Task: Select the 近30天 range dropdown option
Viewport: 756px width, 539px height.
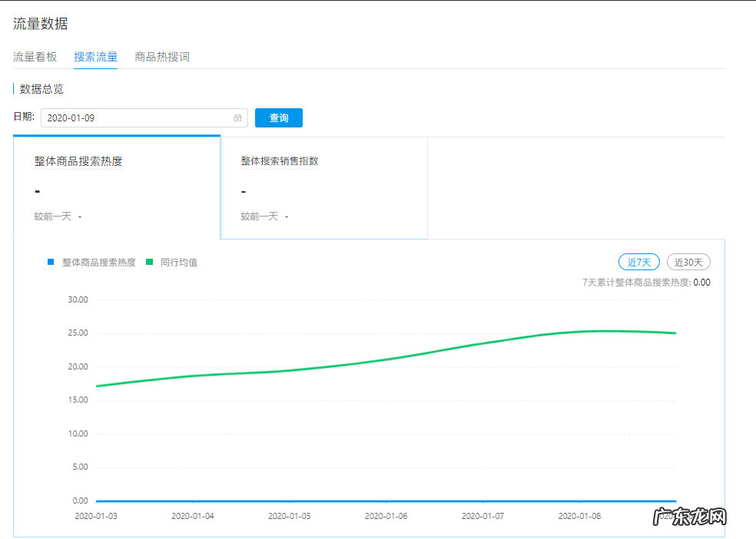Action: 688,262
